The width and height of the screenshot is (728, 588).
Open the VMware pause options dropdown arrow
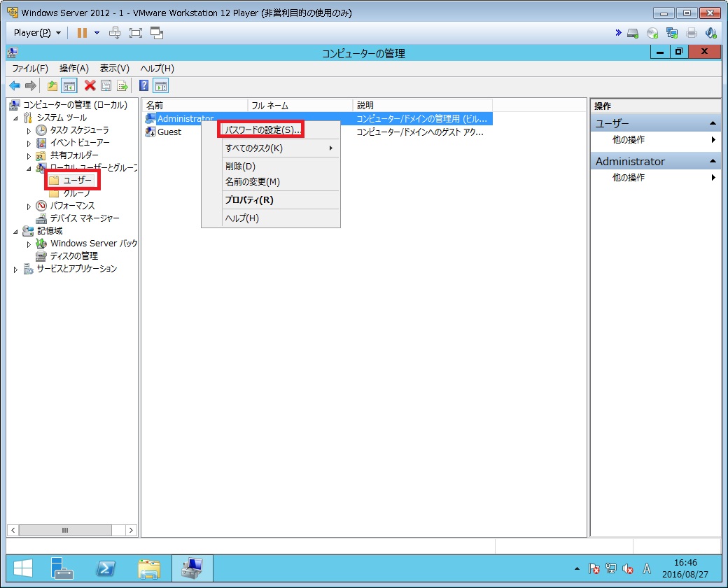point(97,33)
